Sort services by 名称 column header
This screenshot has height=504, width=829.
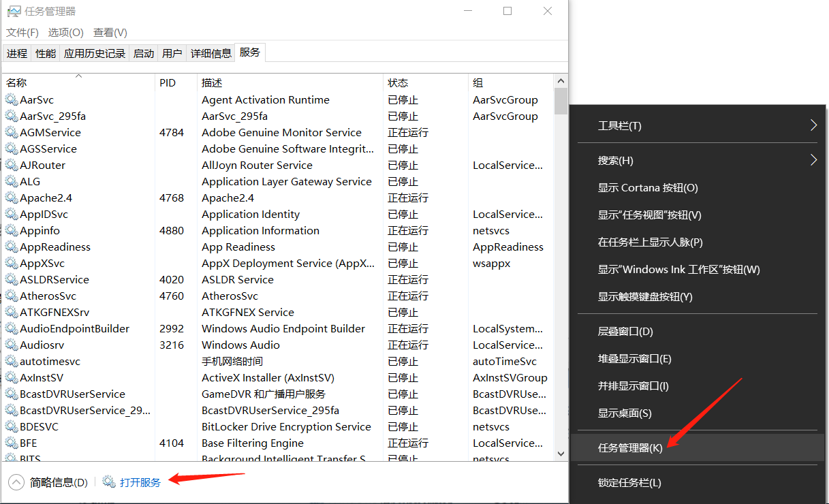pos(78,82)
